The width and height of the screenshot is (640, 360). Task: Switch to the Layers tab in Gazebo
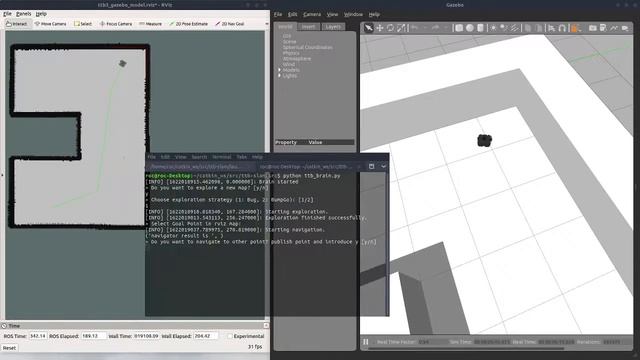333,27
